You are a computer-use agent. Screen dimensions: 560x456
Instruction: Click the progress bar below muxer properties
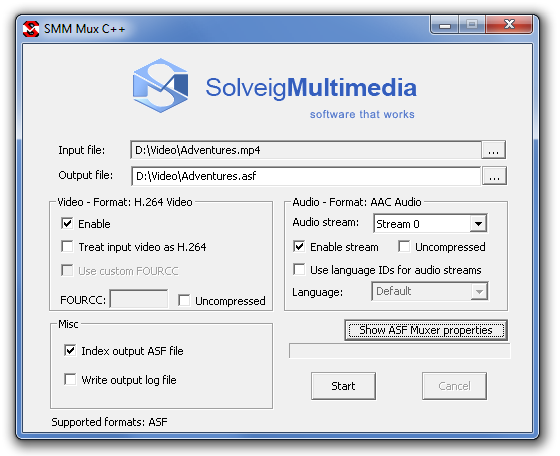tap(400, 351)
